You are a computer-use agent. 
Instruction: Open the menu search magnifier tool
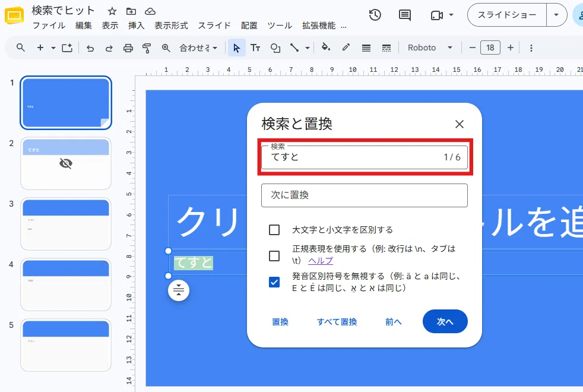pyautogui.click(x=21, y=48)
